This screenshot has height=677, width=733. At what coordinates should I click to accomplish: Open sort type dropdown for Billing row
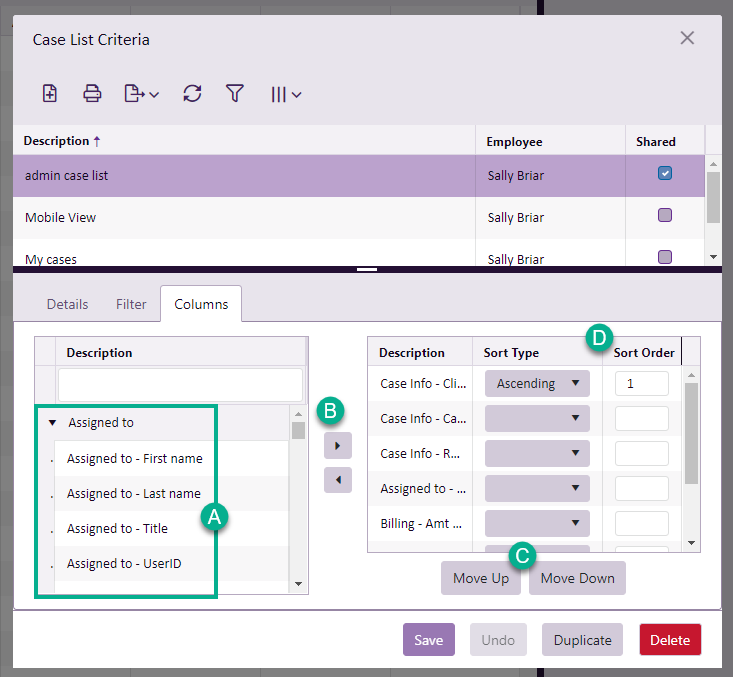tap(537, 523)
